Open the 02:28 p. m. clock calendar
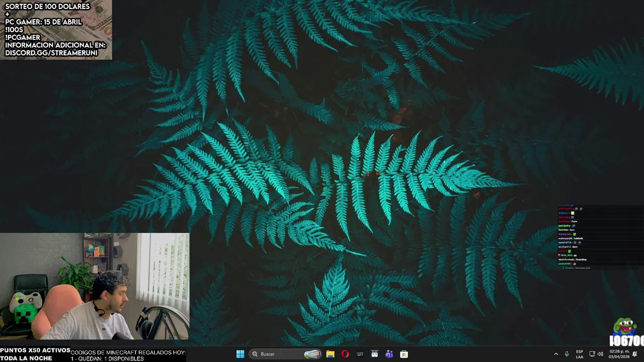 tap(619, 354)
